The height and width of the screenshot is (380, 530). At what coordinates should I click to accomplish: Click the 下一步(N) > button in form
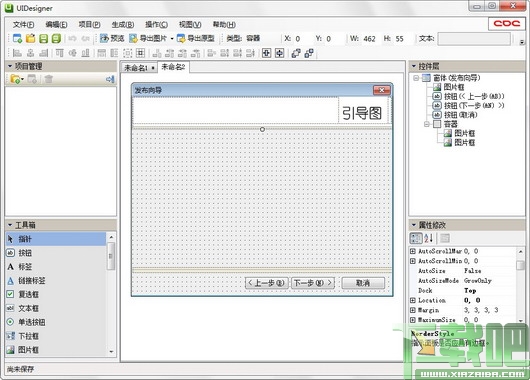tap(313, 283)
